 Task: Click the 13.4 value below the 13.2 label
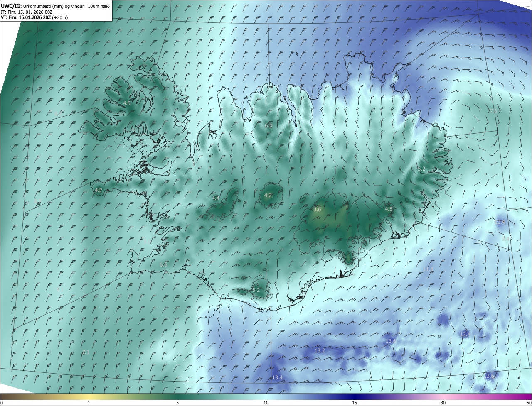point(277,377)
